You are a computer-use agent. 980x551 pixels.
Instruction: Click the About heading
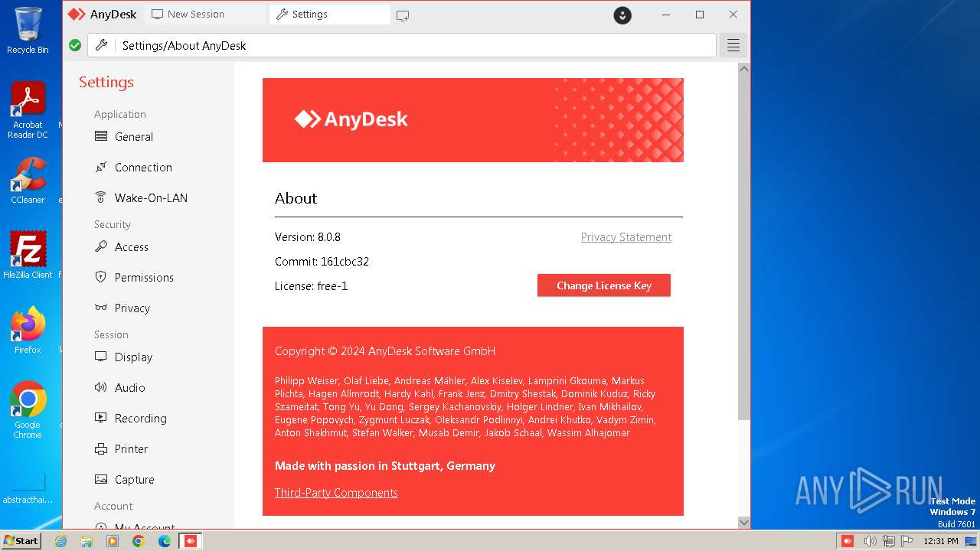pyautogui.click(x=296, y=198)
